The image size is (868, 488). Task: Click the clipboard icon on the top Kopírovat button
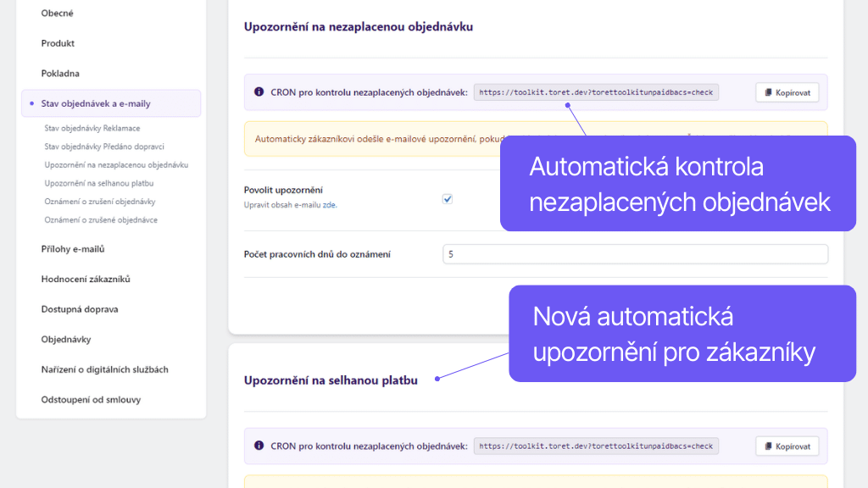pos(770,92)
